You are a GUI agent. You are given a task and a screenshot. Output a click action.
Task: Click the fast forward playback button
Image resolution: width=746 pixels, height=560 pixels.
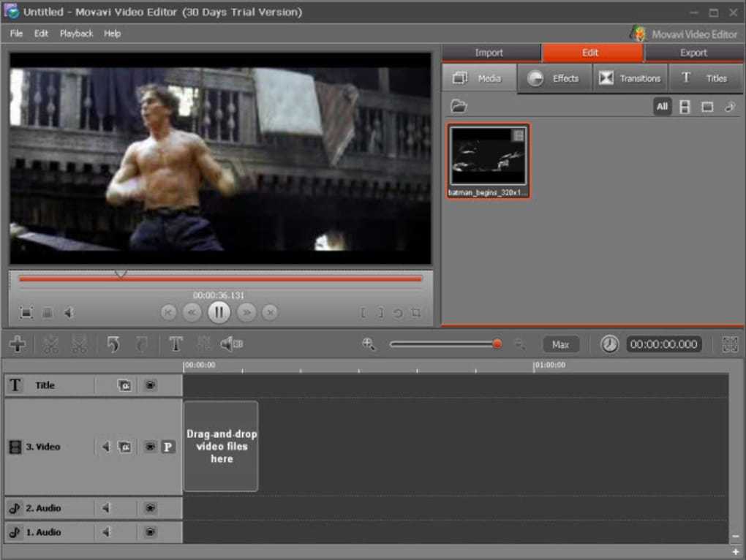click(246, 312)
